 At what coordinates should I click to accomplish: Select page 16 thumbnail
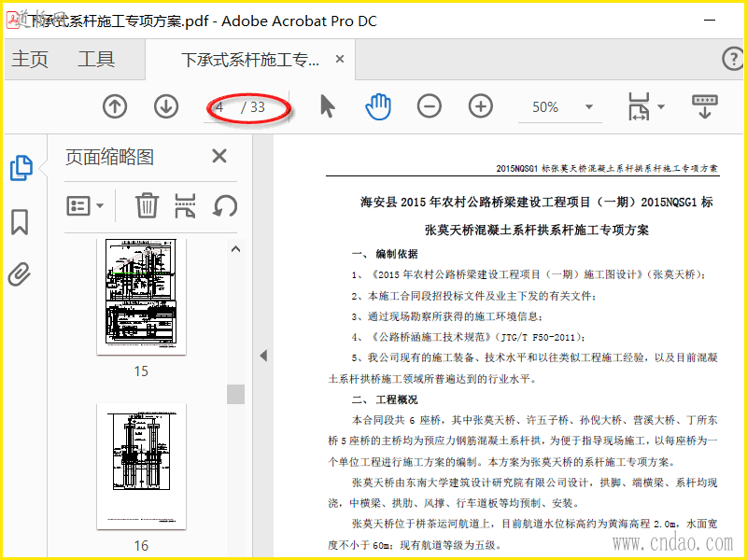(142, 466)
